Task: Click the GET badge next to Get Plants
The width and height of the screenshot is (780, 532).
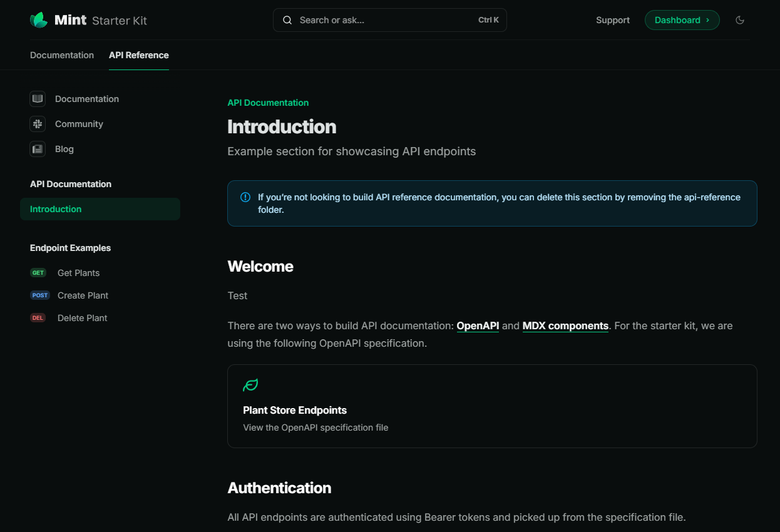Action: pos(38,272)
